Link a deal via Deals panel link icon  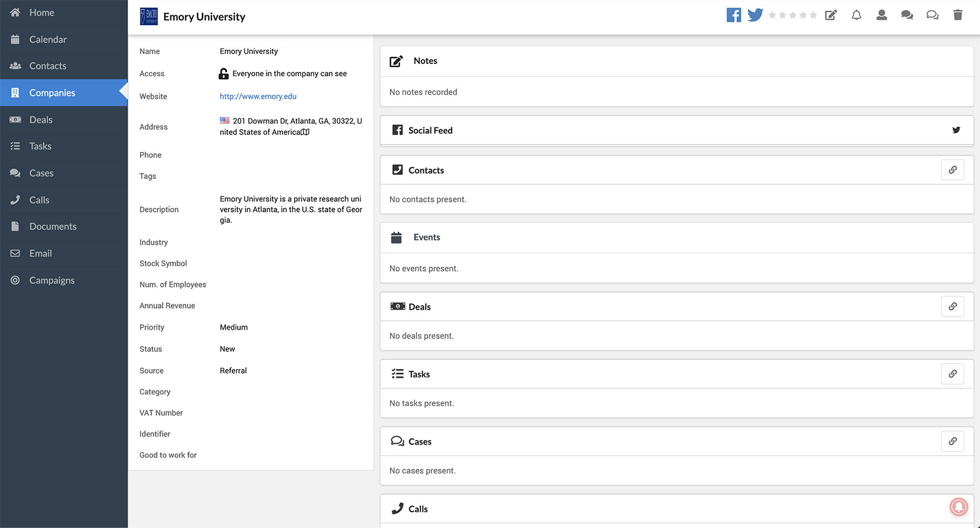click(952, 306)
